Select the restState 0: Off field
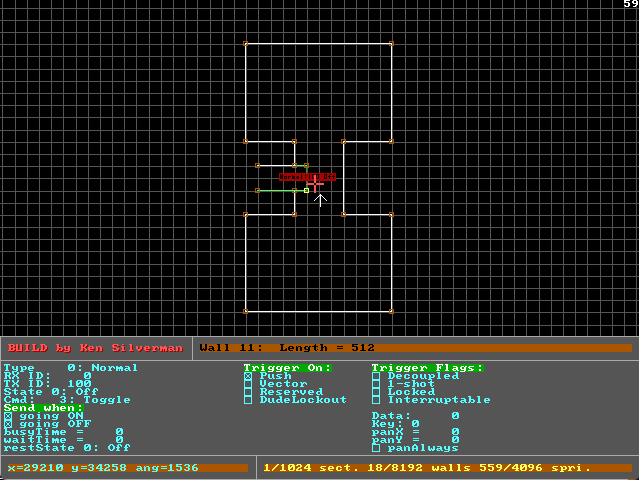The width and height of the screenshot is (639, 480). [x=67, y=448]
